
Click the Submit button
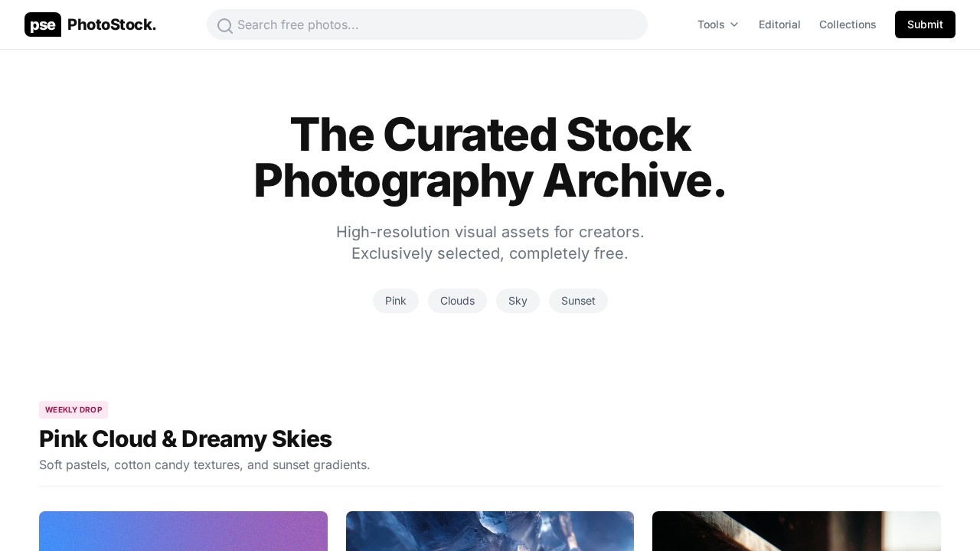tap(925, 24)
